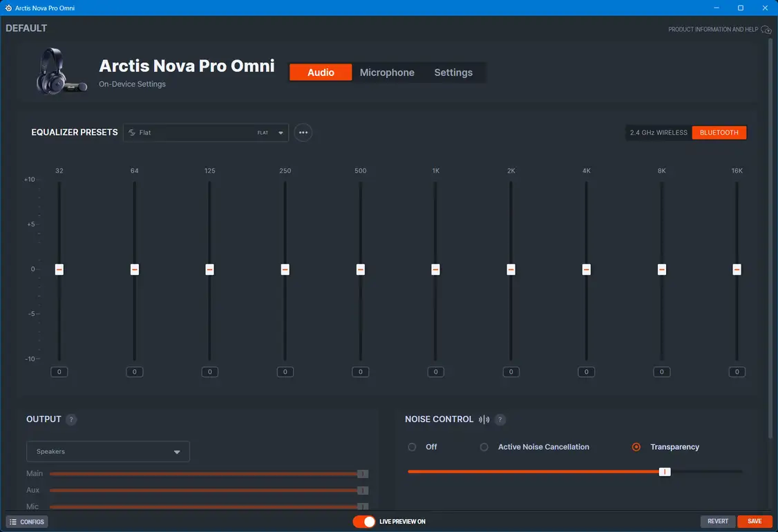
Task: Click the Product Information and Help cloud icon
Action: [x=766, y=30]
